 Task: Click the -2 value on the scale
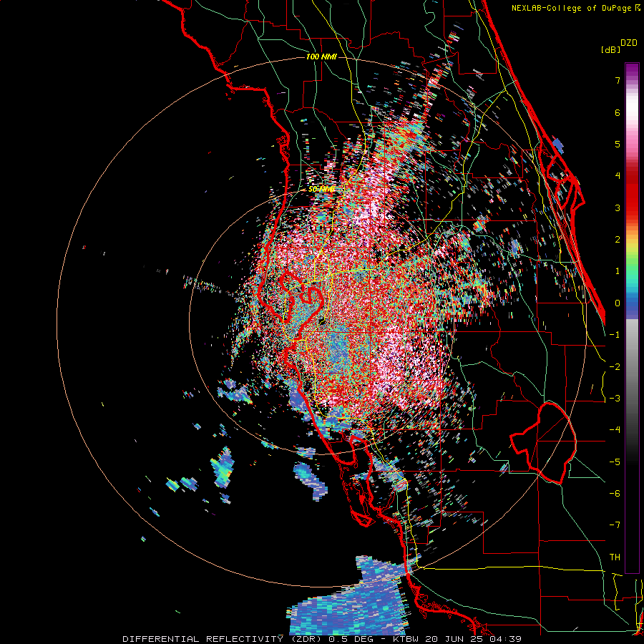[x=615, y=366]
